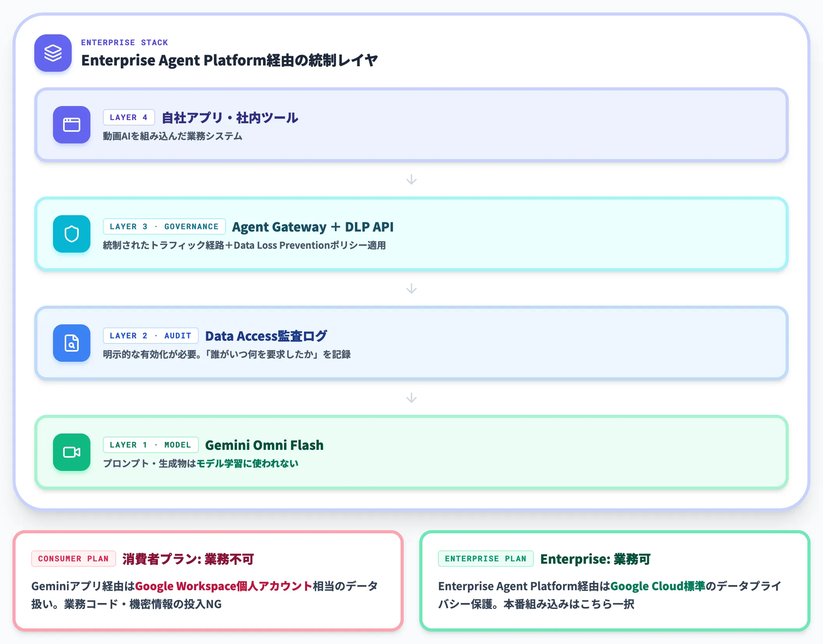Click the document search icon in Layer 2 Audit
Image resolution: width=823 pixels, height=644 pixels.
click(72, 343)
